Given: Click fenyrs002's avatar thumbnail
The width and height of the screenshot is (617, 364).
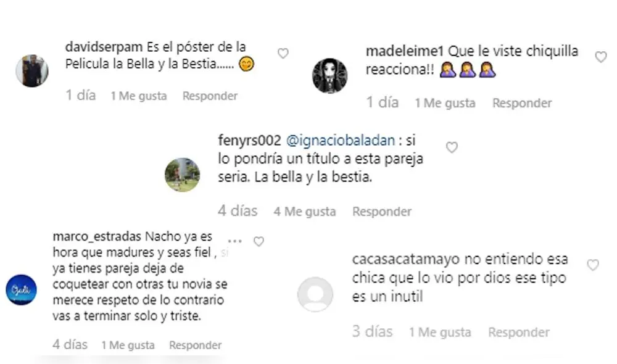Looking at the screenshot, I should tap(183, 175).
